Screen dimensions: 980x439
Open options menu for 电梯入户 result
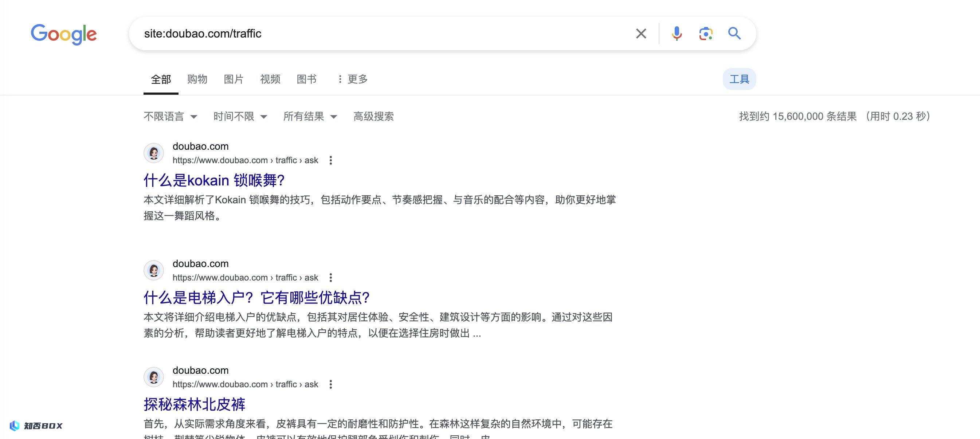pos(330,277)
